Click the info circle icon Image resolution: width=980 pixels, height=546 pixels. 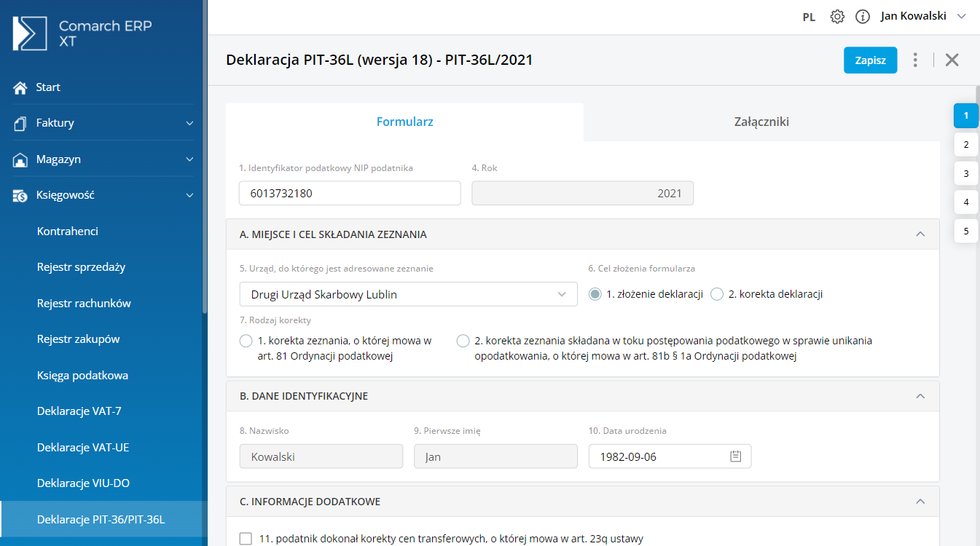[x=863, y=17]
